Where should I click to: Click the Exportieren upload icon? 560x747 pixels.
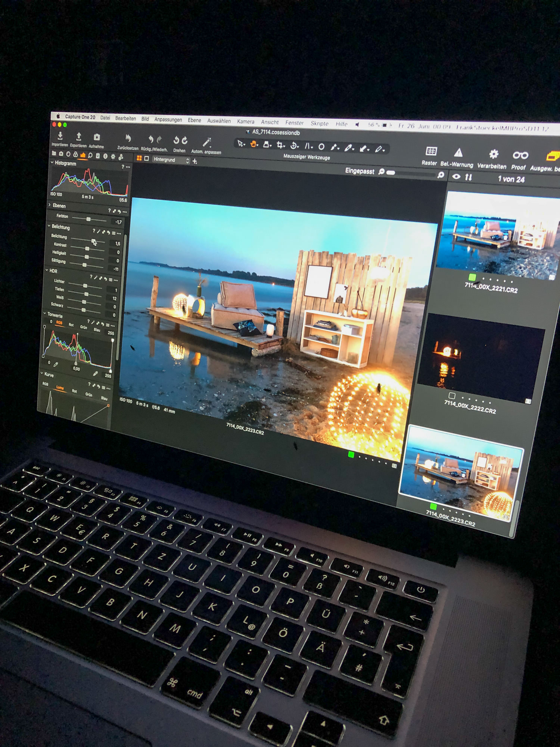pos(79,137)
